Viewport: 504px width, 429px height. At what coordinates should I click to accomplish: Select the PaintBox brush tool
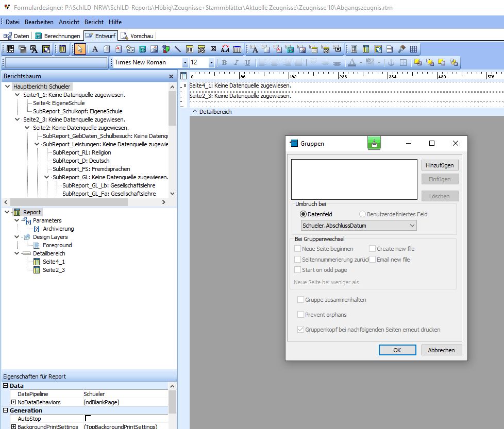click(401, 49)
